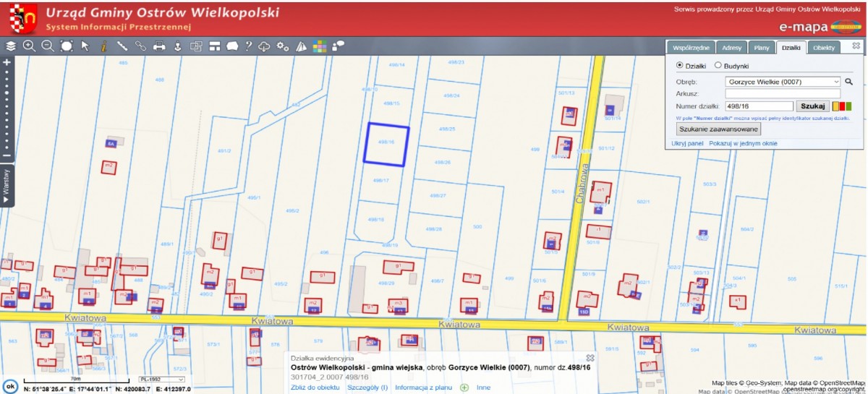Click the magnifier next to Obręb
Viewport: 868px width, 394px height.
(849, 82)
